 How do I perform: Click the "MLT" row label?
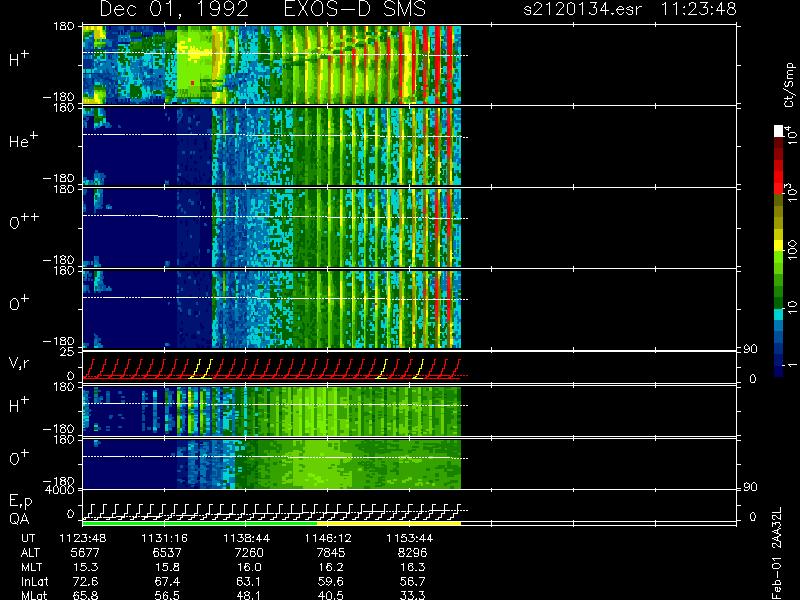(31, 567)
